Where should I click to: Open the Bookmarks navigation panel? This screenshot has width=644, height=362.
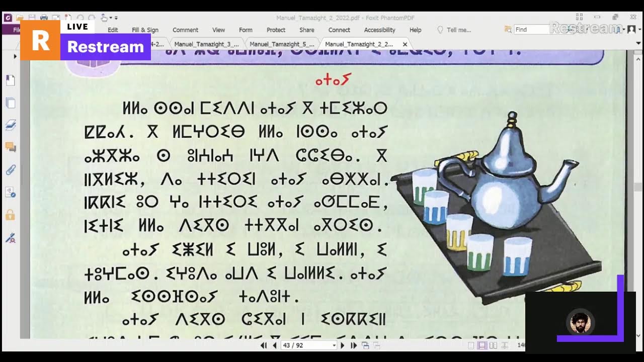point(10,80)
